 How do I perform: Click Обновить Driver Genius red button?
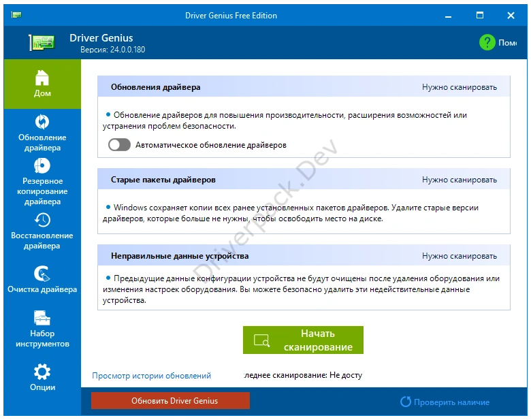pos(170,401)
